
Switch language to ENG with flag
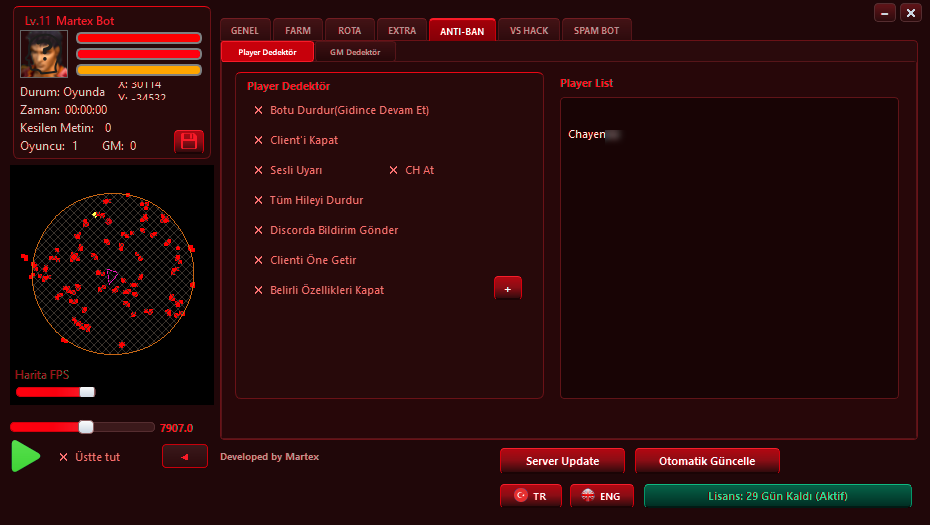(602, 496)
